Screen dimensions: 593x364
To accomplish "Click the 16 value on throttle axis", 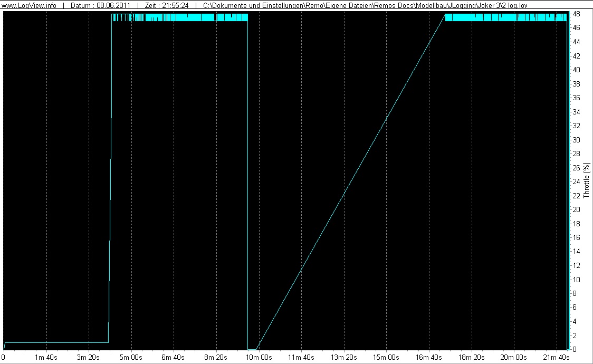I will pos(576,237).
